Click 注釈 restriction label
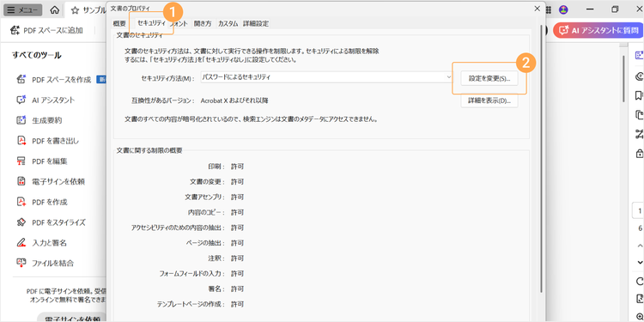Screen dimensions: 644x322 point(216,258)
